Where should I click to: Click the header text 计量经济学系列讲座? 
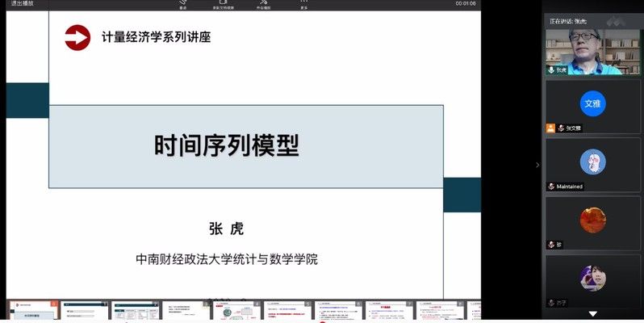(x=156, y=37)
